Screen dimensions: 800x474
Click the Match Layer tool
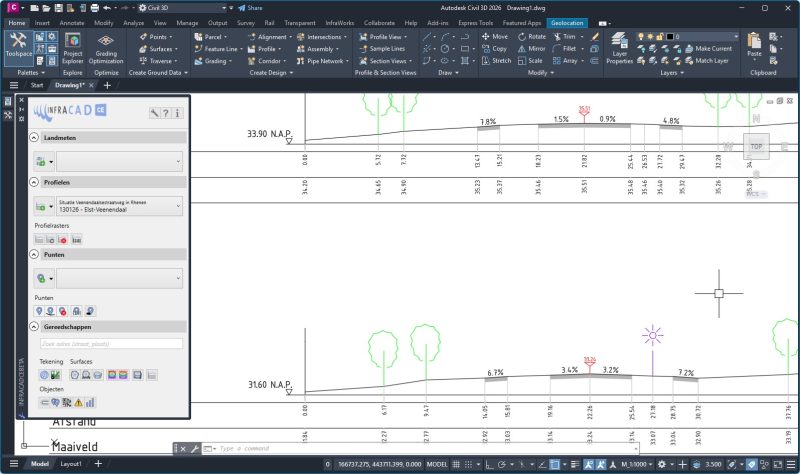click(707, 61)
